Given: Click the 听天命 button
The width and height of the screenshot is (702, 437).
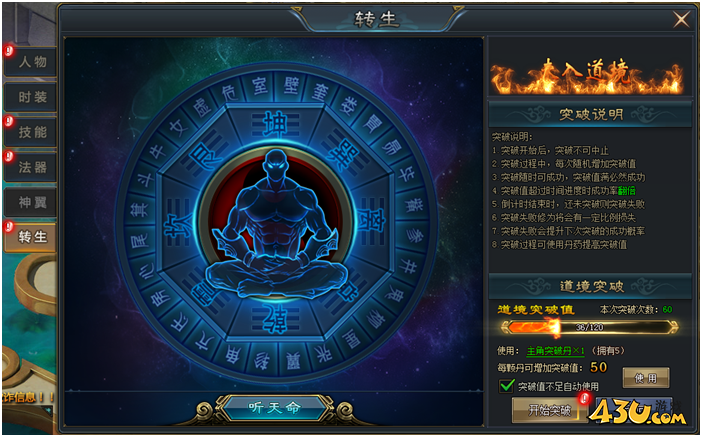Looking at the screenshot, I should click(274, 407).
